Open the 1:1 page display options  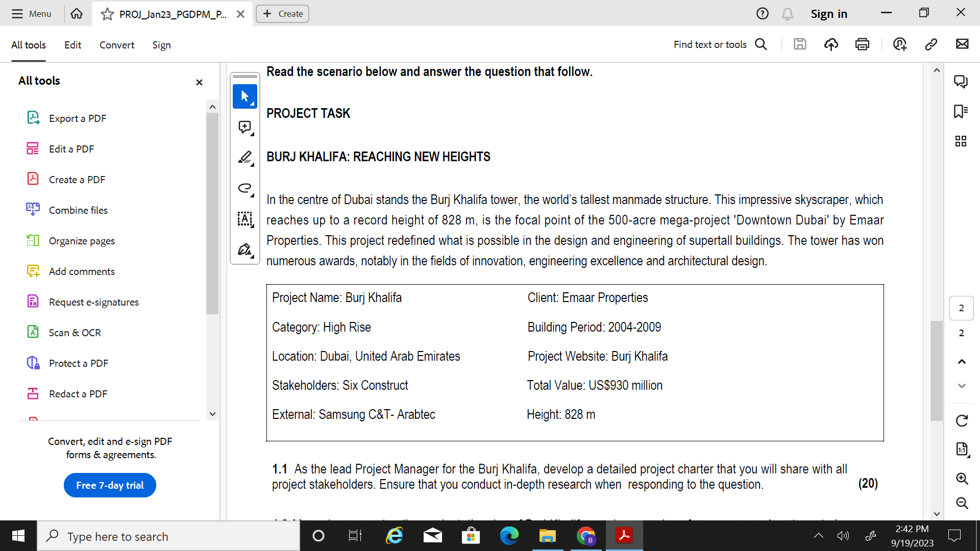(962, 449)
